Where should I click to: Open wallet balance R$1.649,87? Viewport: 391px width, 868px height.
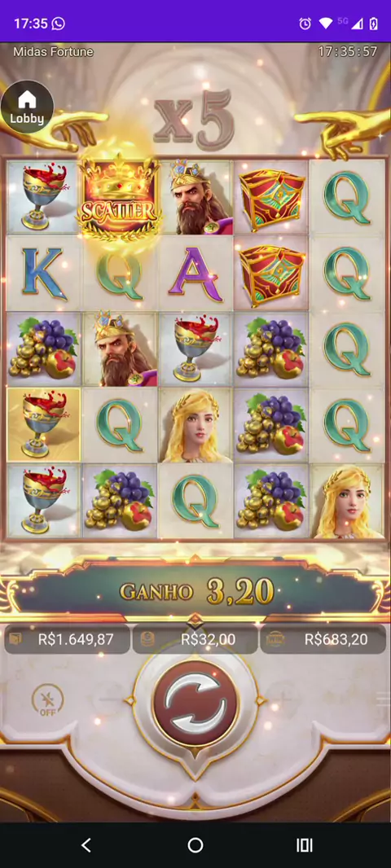point(68,639)
